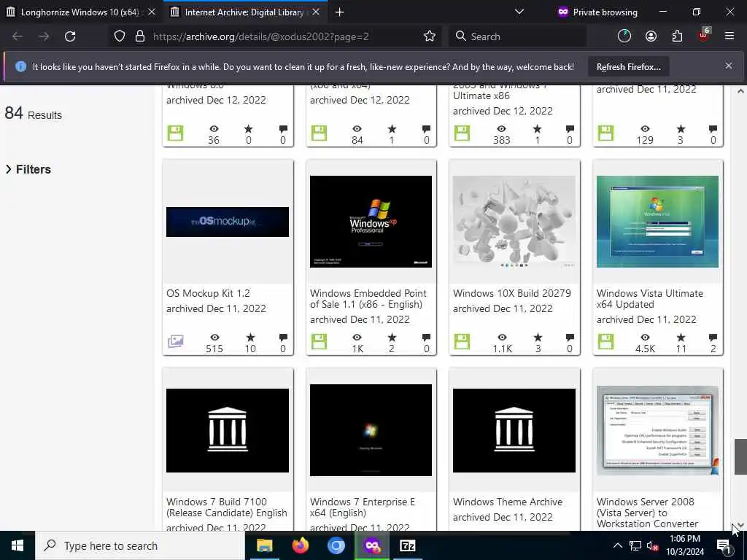Click the favorites star on OS Mockup Kit card

[250, 337]
